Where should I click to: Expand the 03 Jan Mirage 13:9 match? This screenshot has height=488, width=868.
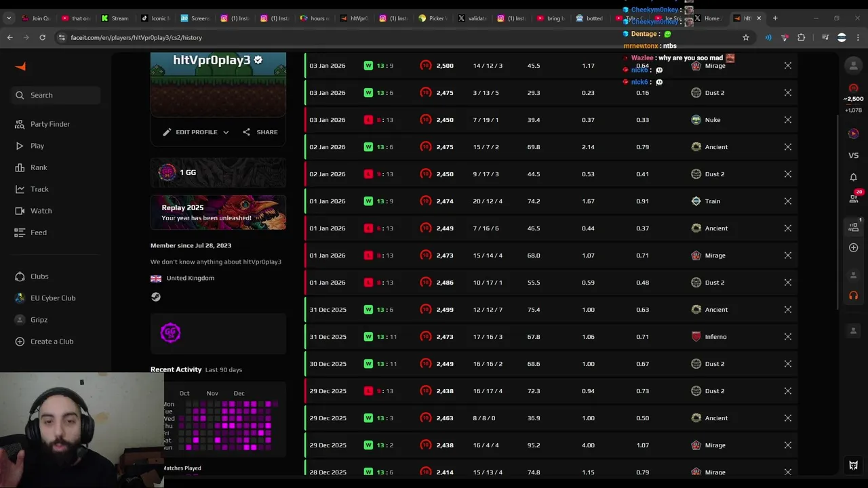coord(788,66)
